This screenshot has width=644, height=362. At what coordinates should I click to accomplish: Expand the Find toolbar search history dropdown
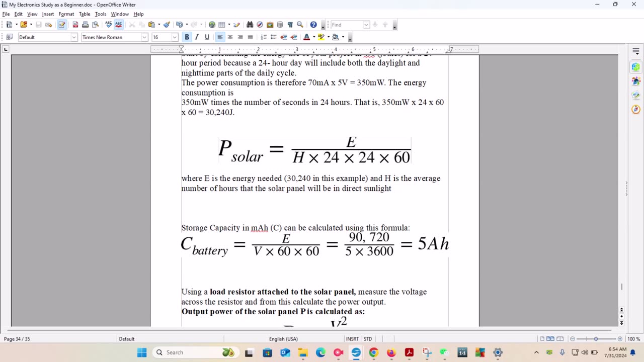tap(366, 25)
